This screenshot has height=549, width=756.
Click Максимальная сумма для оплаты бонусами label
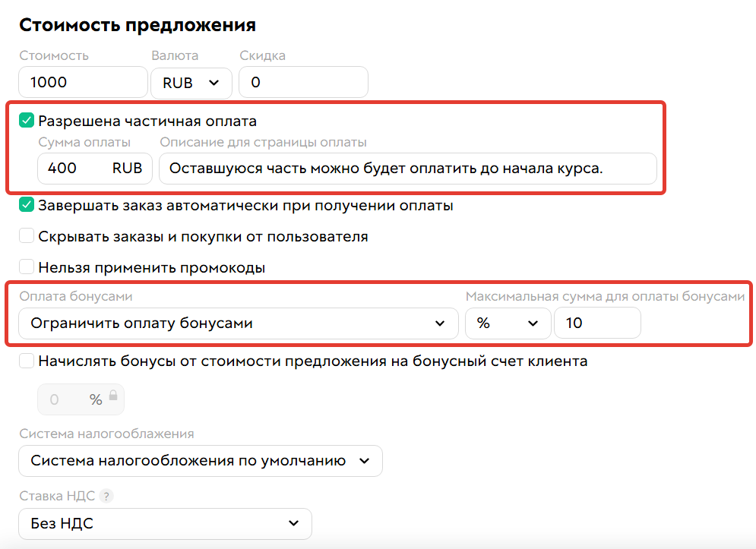point(605,296)
